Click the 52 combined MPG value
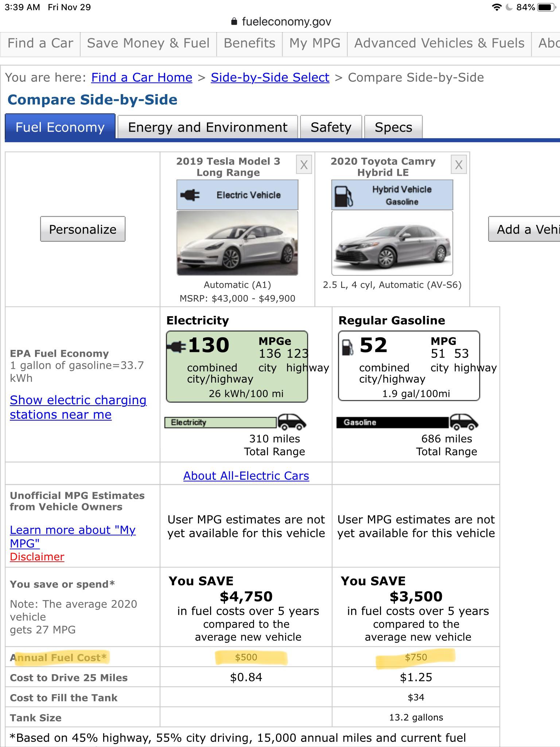The width and height of the screenshot is (560, 747). pos(373,345)
